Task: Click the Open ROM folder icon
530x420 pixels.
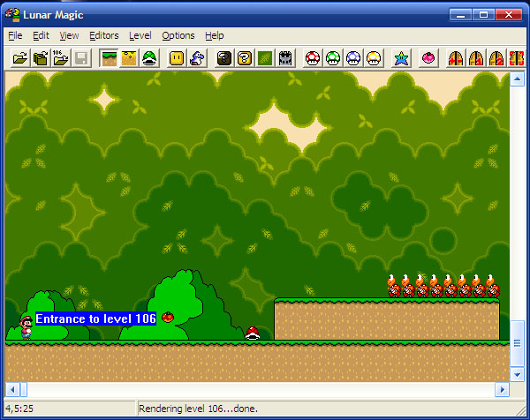Action: pyautogui.click(x=20, y=58)
